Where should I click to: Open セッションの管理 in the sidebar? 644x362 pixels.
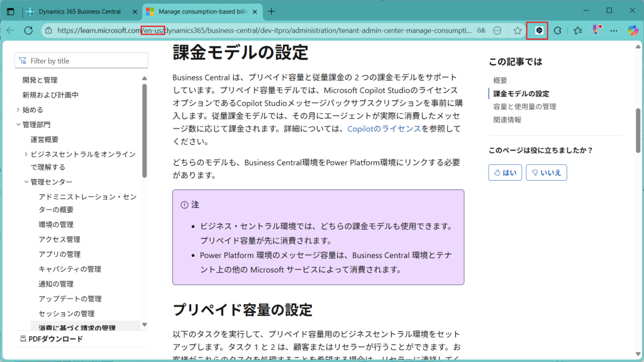pos(67,314)
